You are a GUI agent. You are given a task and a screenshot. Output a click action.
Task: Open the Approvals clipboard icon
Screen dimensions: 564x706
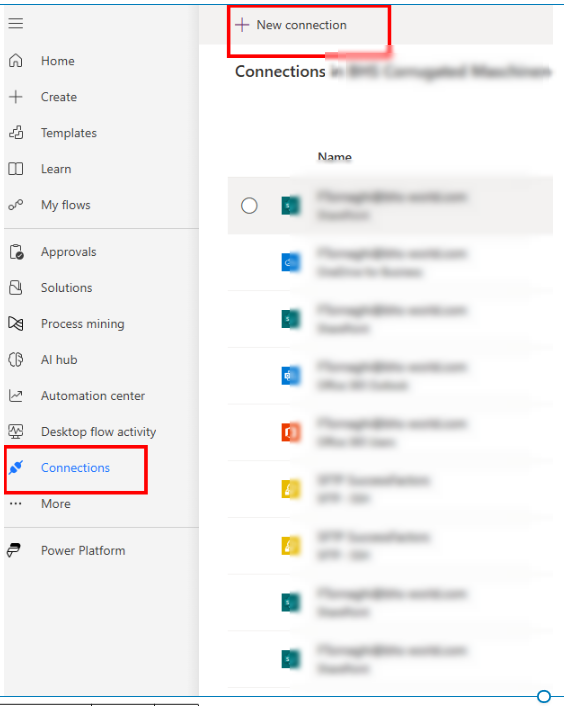tap(16, 252)
